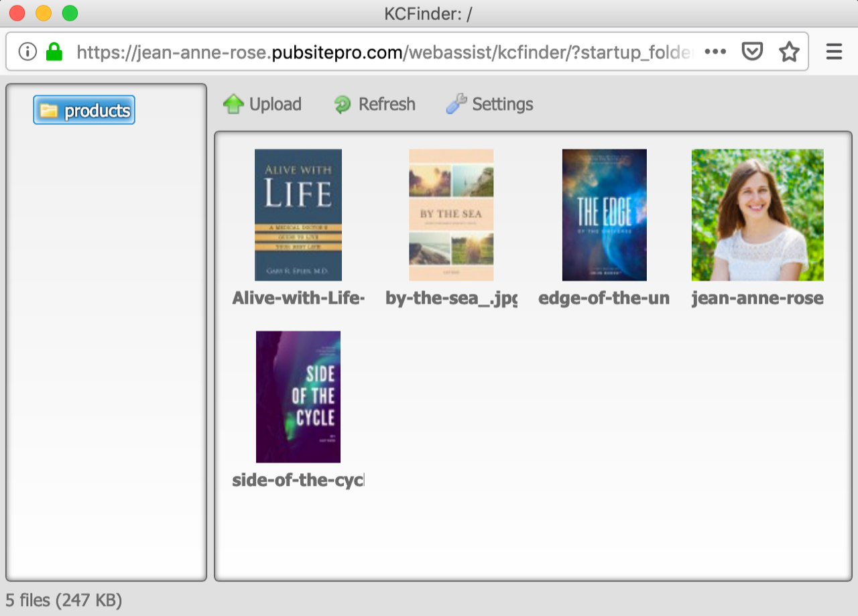Image resolution: width=858 pixels, height=616 pixels.
Task: Minimize the window with the yellow button
Action: [x=44, y=13]
